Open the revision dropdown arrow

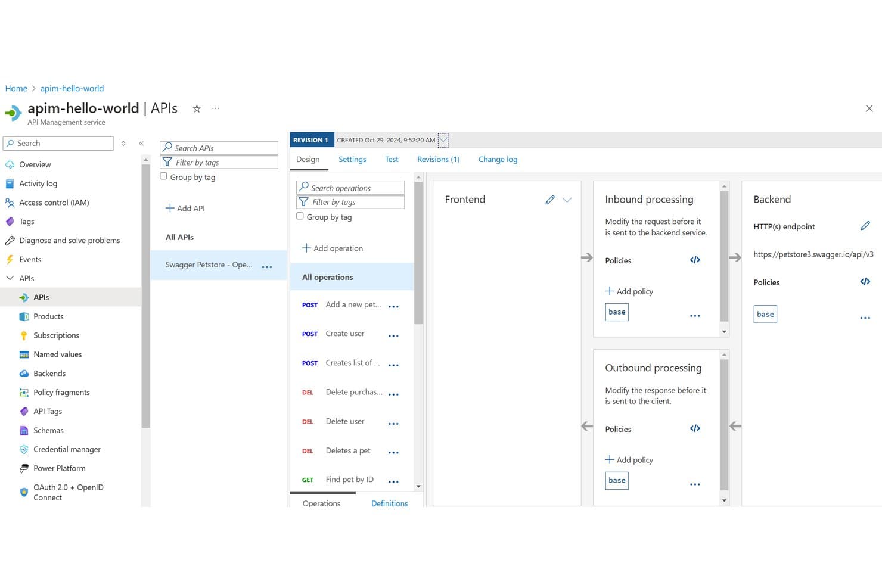tap(443, 140)
